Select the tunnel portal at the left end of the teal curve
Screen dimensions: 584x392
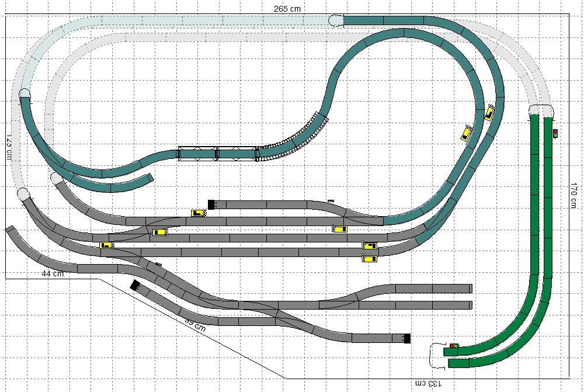(25, 92)
